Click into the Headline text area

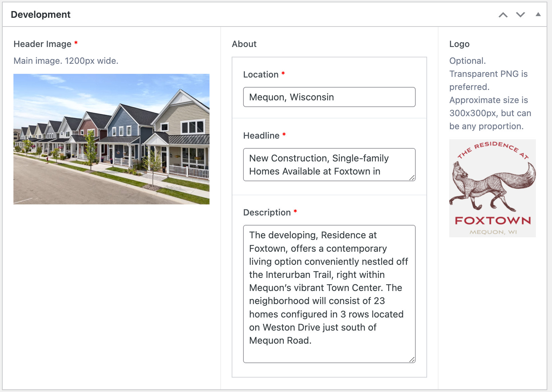click(x=329, y=164)
